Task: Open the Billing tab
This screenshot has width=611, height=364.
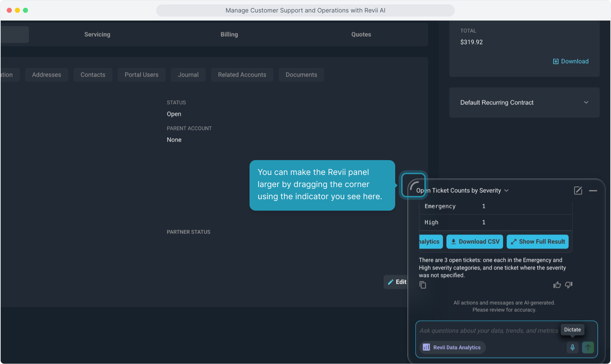Action: 229,34
